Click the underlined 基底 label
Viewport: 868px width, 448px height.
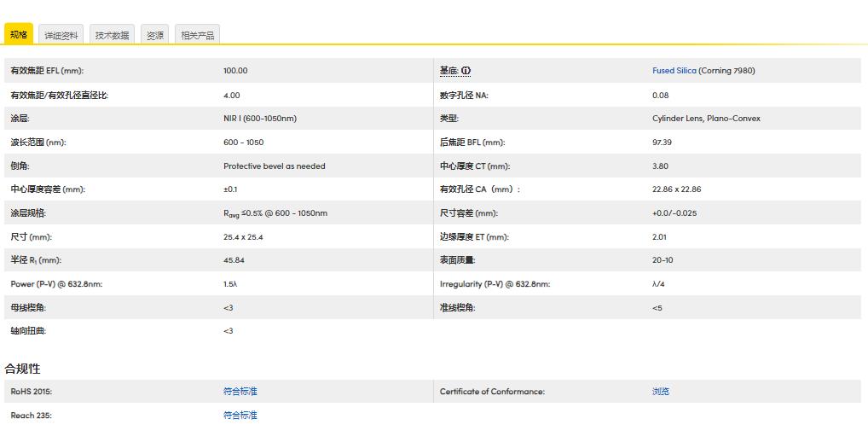coord(448,71)
